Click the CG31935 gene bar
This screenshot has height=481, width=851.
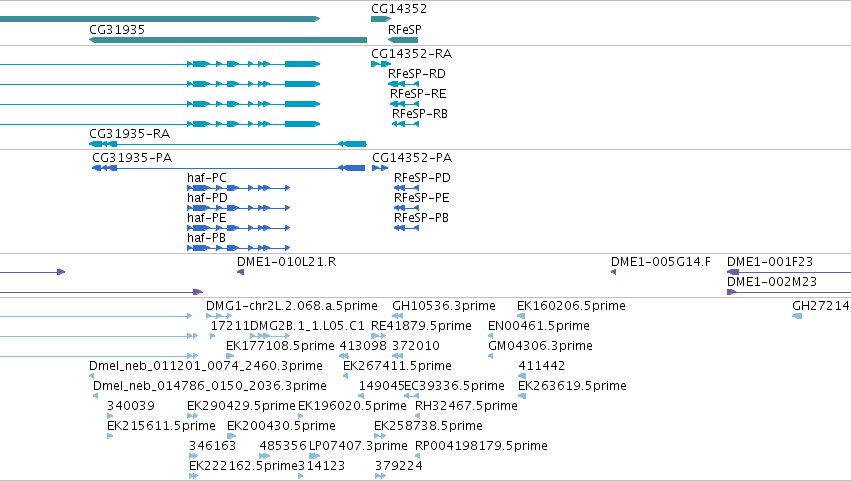[x=228, y=40]
